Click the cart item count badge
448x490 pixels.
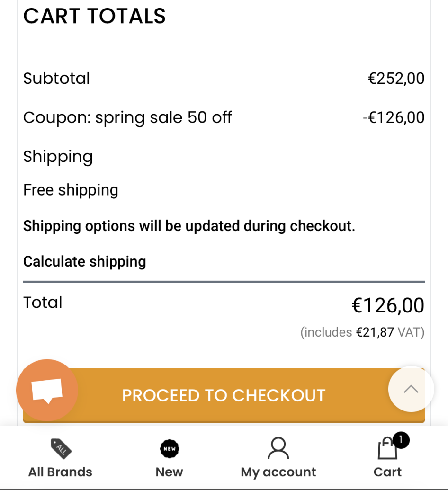(401, 440)
